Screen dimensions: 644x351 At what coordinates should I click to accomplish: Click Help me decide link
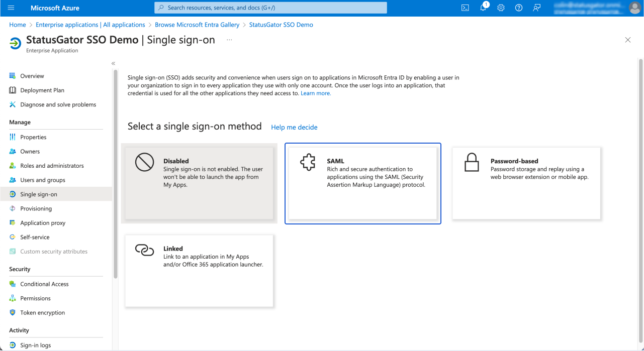click(x=294, y=128)
